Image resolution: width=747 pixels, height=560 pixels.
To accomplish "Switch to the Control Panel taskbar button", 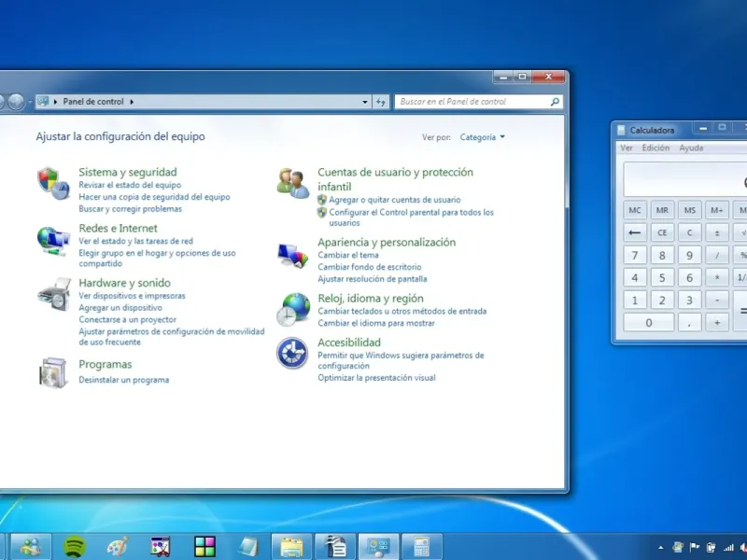I will [x=378, y=547].
